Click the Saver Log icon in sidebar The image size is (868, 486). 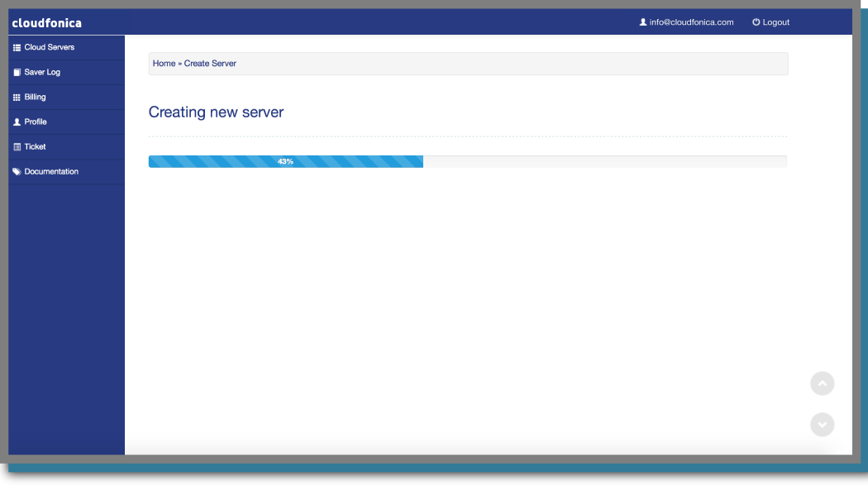pyautogui.click(x=17, y=73)
